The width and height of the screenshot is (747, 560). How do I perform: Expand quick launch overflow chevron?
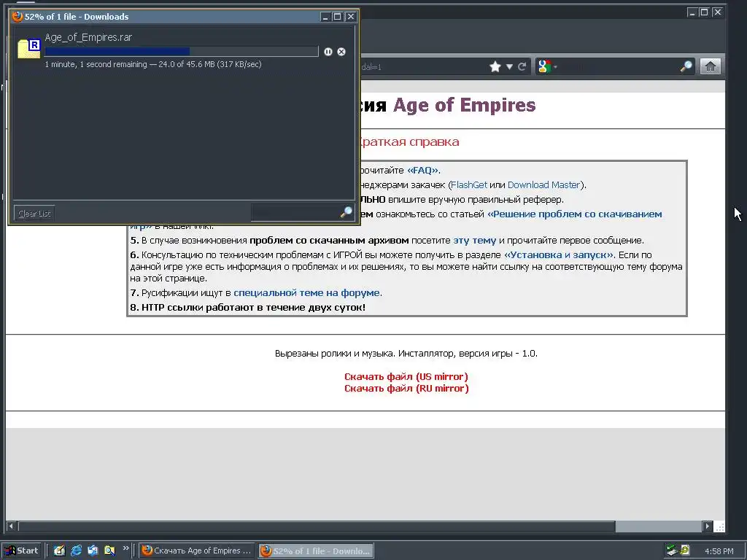[x=125, y=548]
